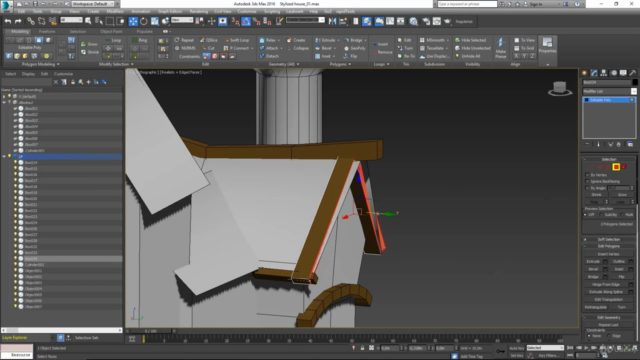Select the Edge constraint radio button
The height and width of the screenshot is (360, 640).
pyautogui.click(x=609, y=336)
